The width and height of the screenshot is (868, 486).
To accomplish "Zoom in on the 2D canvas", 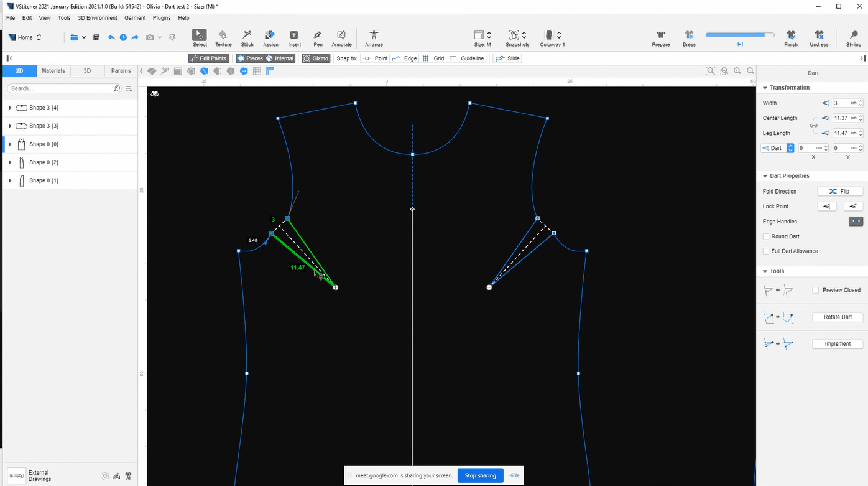I will (x=737, y=71).
